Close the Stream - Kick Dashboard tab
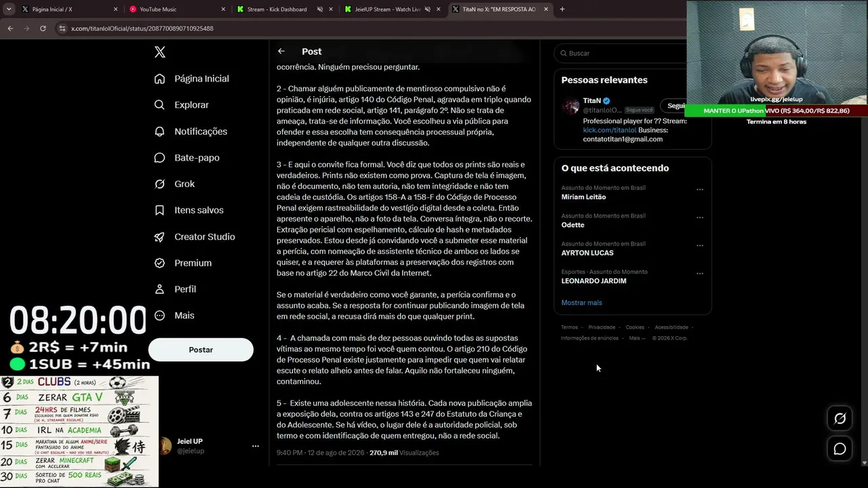The image size is (868, 488). pos(330,9)
